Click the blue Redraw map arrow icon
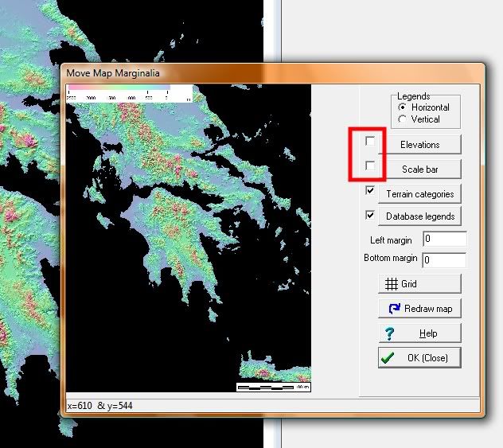Viewport: 503px width, 448px height. (393, 309)
